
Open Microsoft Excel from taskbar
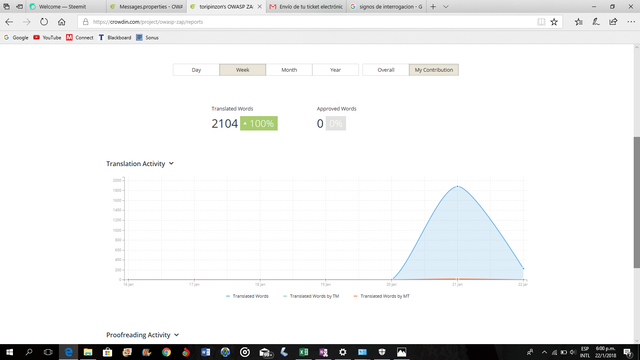tap(303, 352)
